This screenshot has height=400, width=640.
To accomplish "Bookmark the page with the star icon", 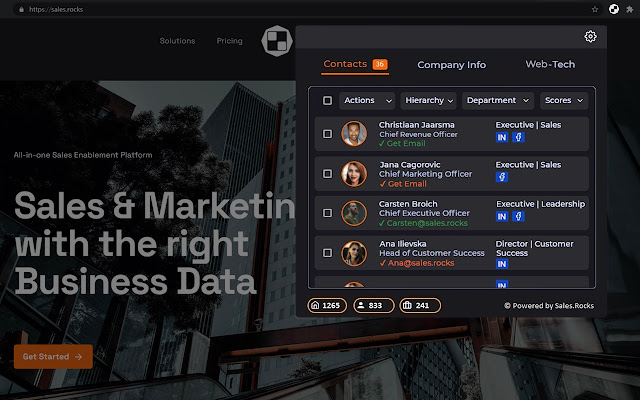I will tap(595, 9).
